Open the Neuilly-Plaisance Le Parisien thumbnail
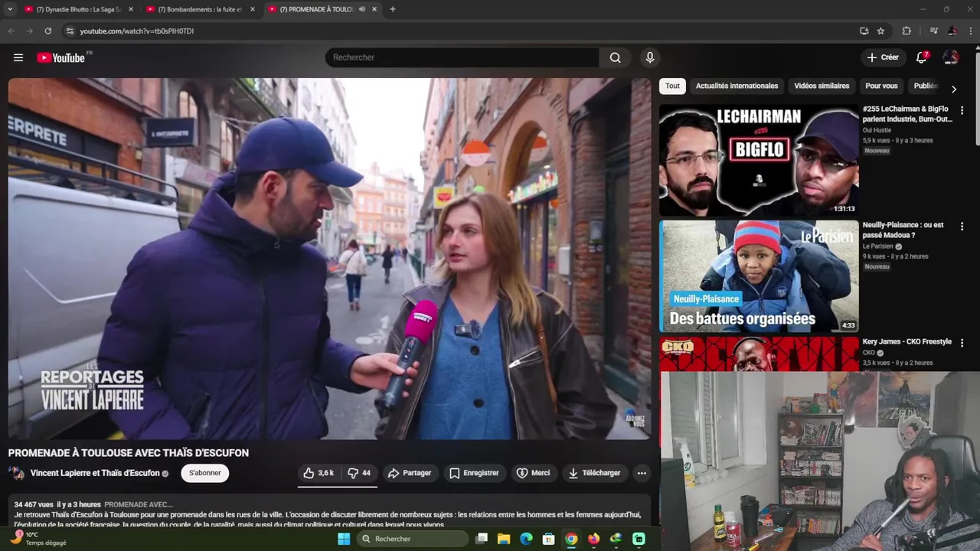This screenshot has width=980, height=551. click(x=759, y=276)
